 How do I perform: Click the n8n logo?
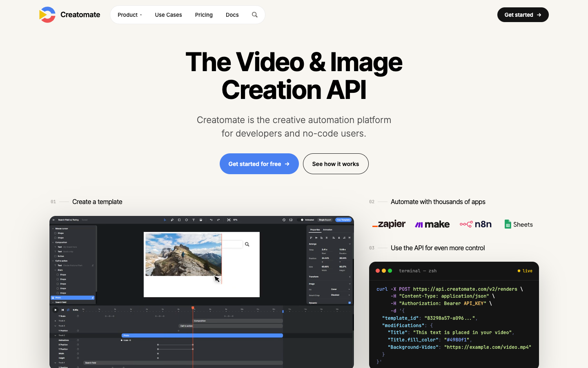click(x=476, y=224)
